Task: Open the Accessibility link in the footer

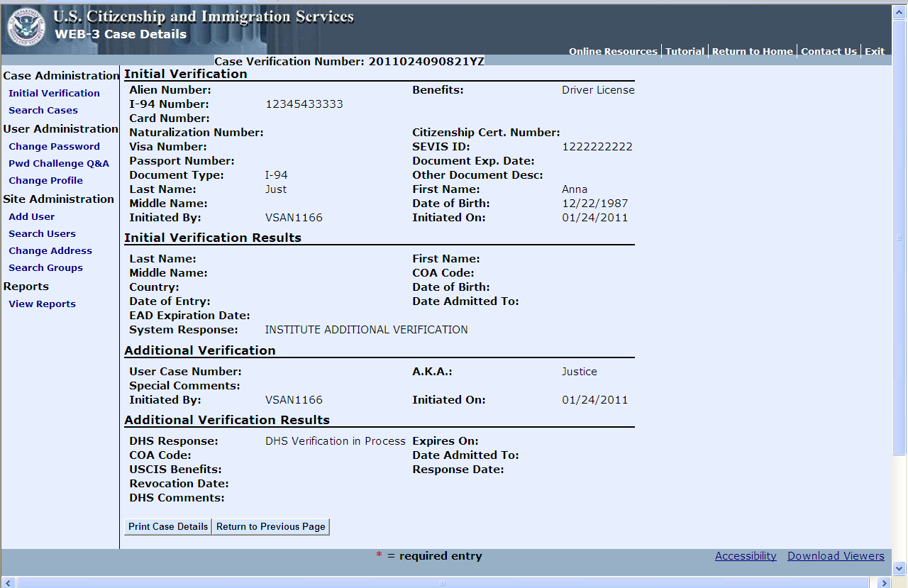Action: tap(746, 556)
